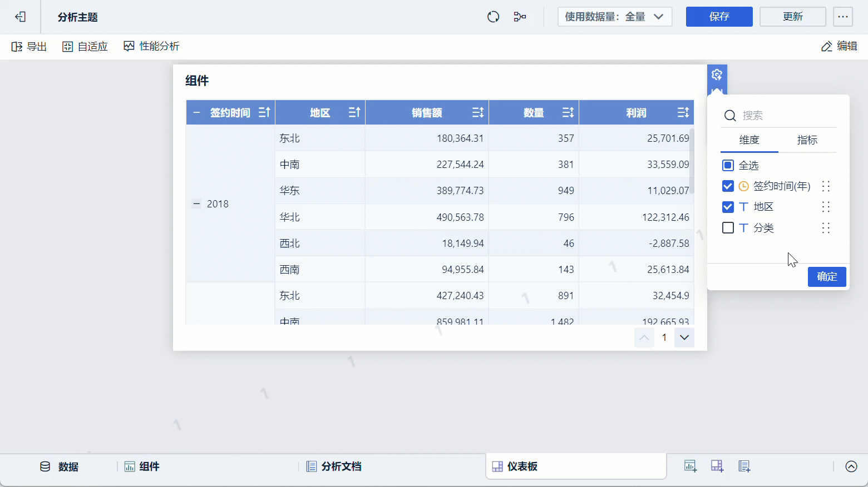Click the 华东 region cell
Viewport: 868px width, 487px height.
tap(320, 191)
